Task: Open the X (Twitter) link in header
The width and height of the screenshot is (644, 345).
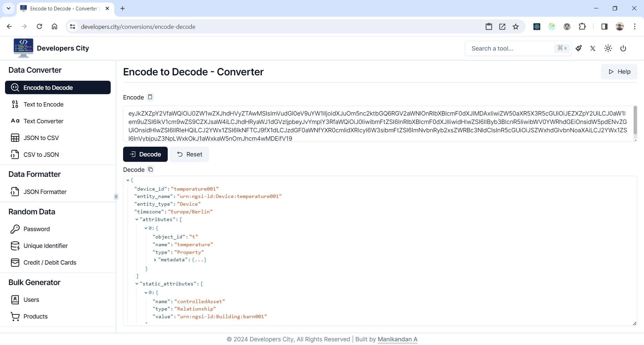Action: pyautogui.click(x=592, y=48)
